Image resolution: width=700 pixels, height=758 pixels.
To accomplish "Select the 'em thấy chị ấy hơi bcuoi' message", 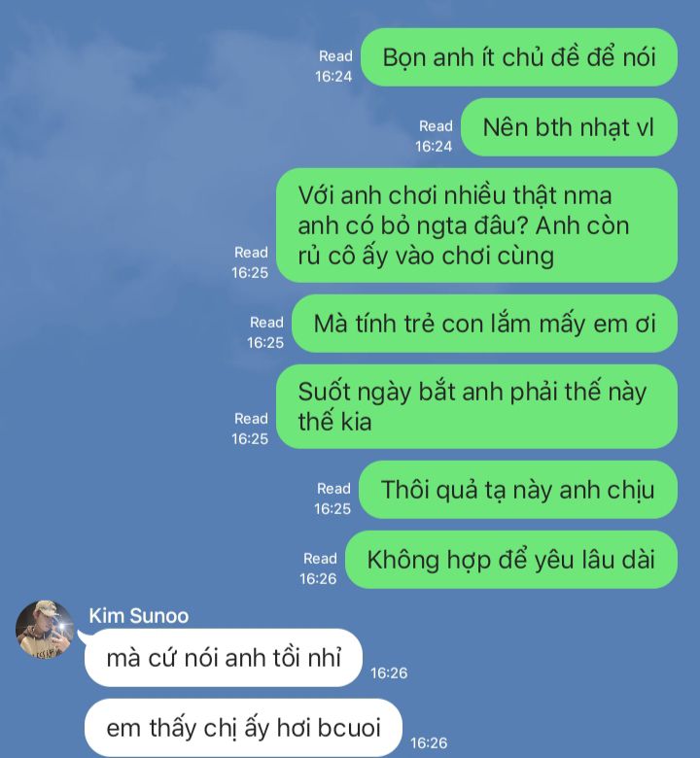I will (243, 728).
